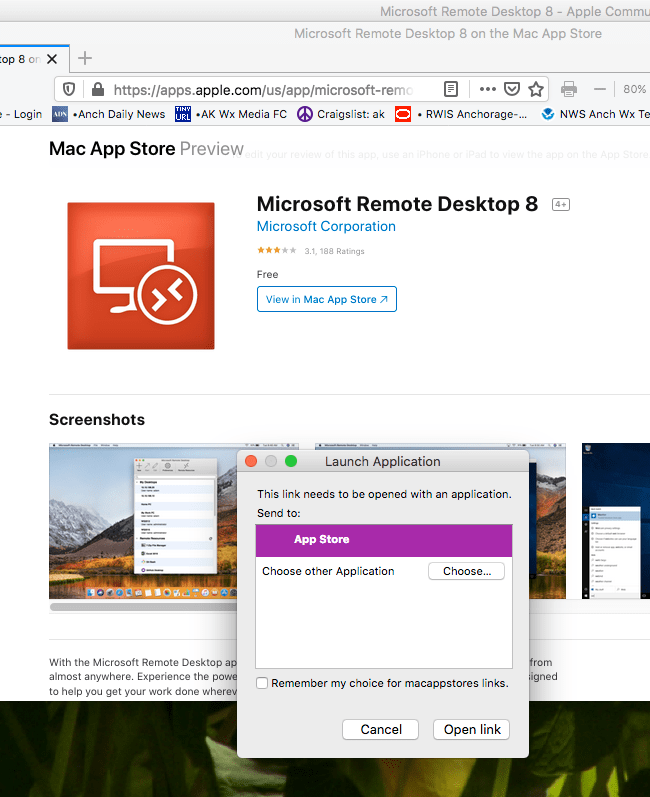This screenshot has height=797, width=650.
Task: Save page to Pocket
Action: (x=511, y=89)
